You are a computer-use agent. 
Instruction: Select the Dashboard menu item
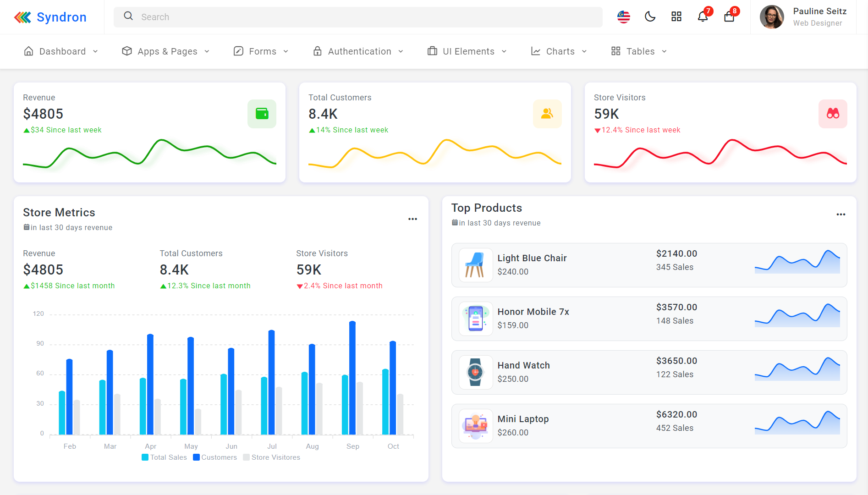tap(60, 51)
